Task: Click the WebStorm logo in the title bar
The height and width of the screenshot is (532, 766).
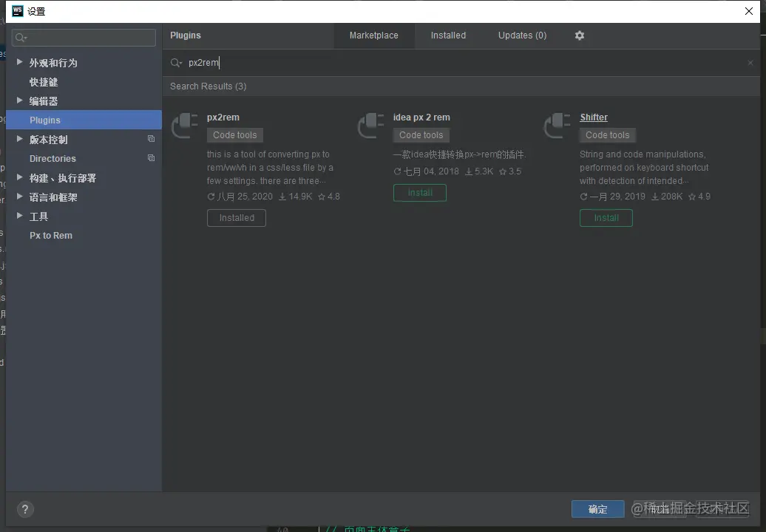Action: pyautogui.click(x=18, y=11)
